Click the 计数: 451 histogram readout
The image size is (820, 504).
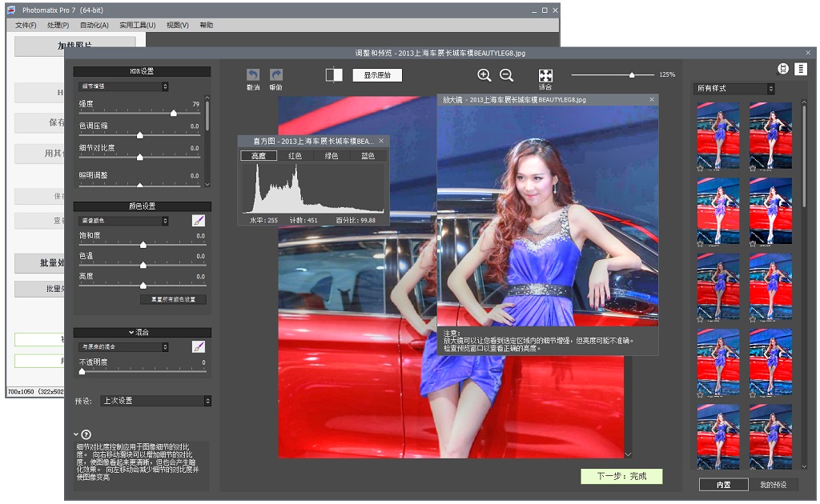point(303,221)
